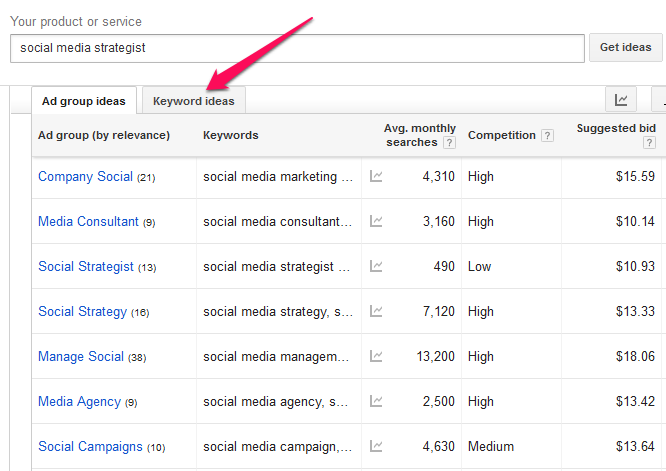Screen dimensions: 666x471
Task: Open the Manage Social ad group link
Action: pyautogui.click(x=81, y=356)
